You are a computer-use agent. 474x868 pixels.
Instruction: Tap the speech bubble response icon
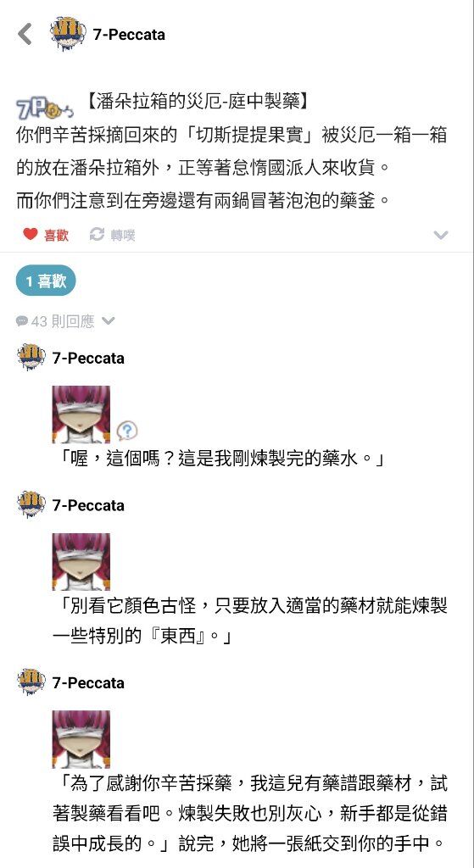point(21,321)
